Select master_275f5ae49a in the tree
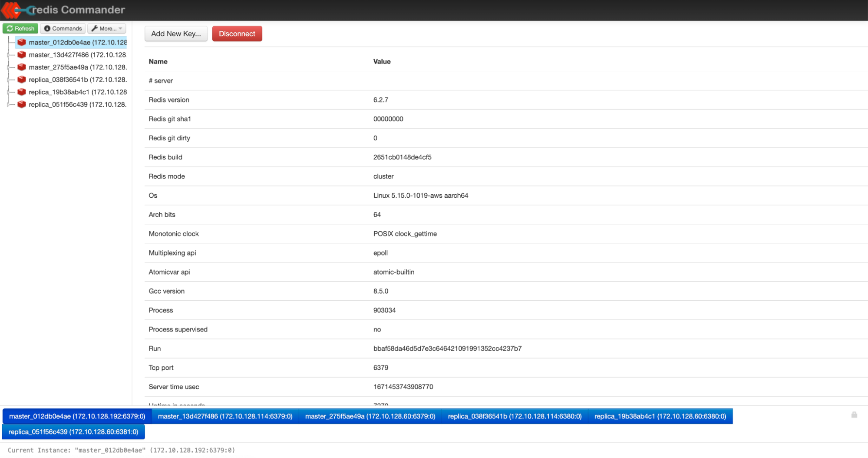This screenshot has height=458, width=868. (x=78, y=67)
